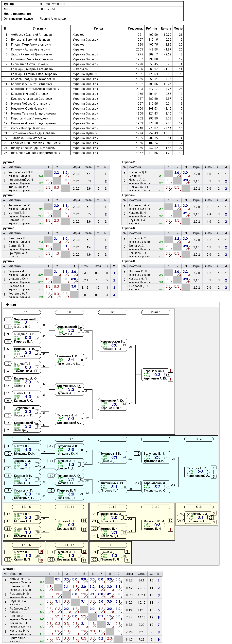Click the 3...8 bracket label
This screenshot has height=644, width=232.
tap(113, 439)
